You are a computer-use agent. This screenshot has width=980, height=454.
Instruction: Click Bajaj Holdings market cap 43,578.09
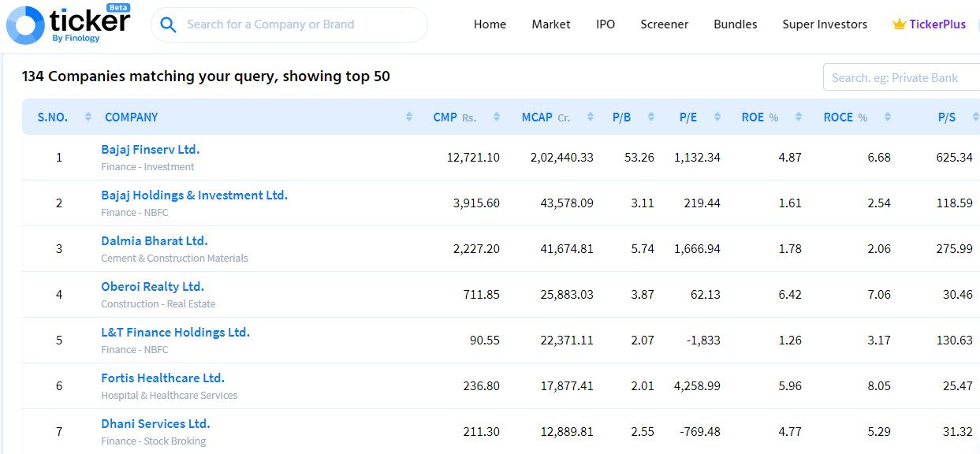coord(567,203)
